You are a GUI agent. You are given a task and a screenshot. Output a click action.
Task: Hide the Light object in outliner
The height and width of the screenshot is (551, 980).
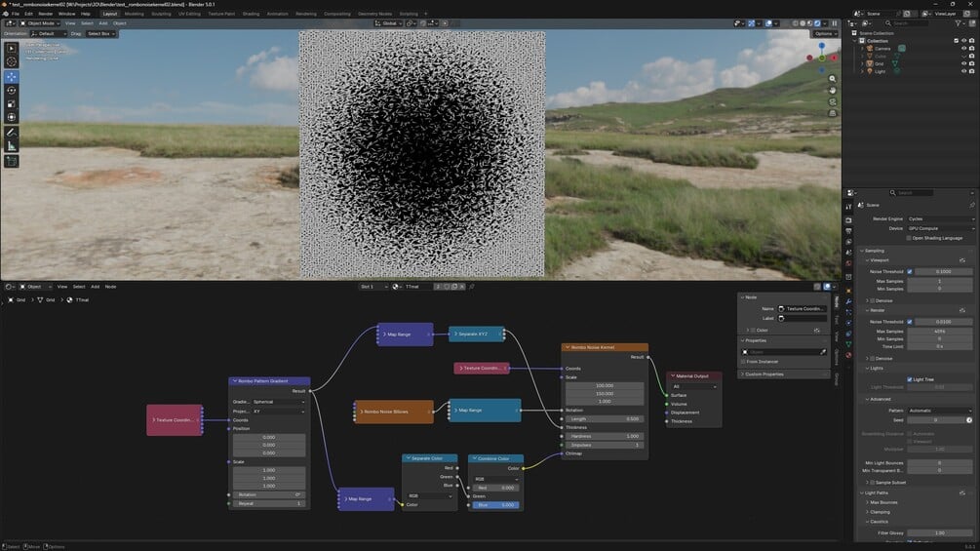click(963, 71)
